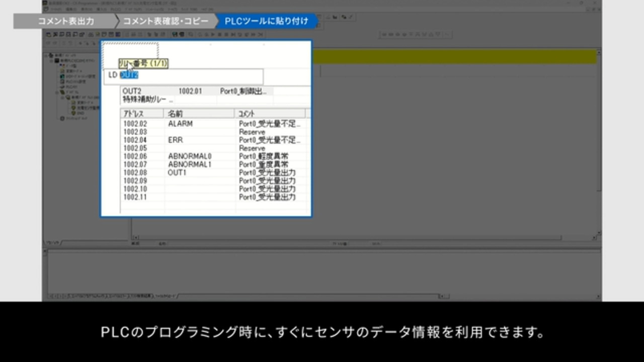This screenshot has height=362, width=644.
Task: Click the yellow highlighted ladder rung bar
Action: (453, 57)
